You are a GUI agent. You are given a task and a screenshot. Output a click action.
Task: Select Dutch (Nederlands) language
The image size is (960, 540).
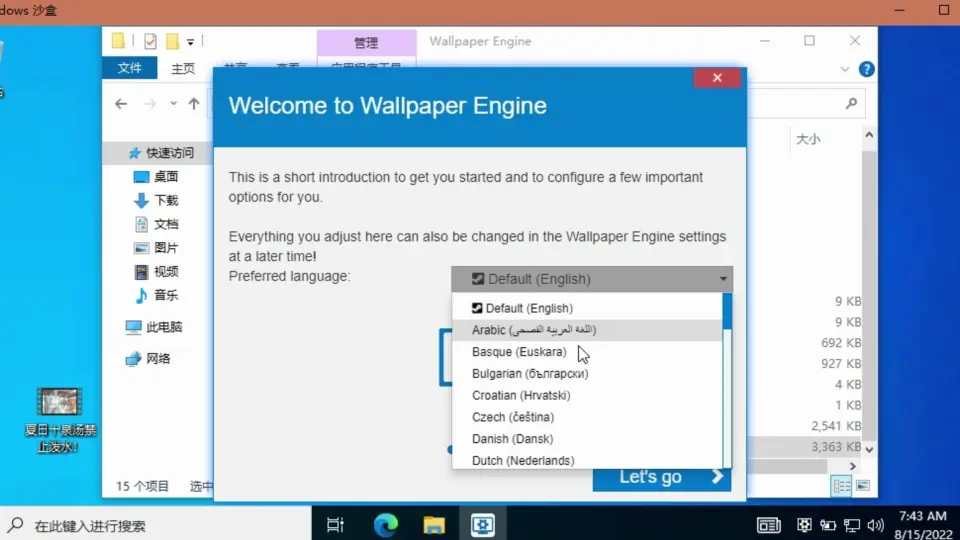587,460
